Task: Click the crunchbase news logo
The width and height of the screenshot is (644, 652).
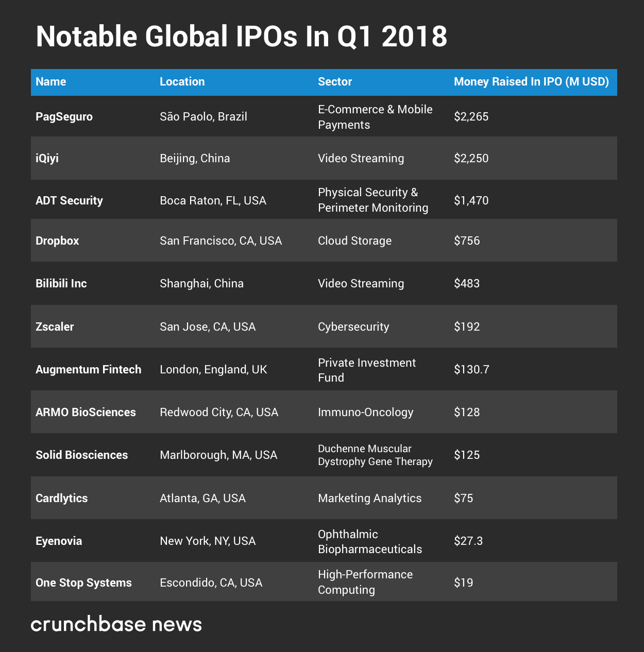Action: click(x=116, y=624)
